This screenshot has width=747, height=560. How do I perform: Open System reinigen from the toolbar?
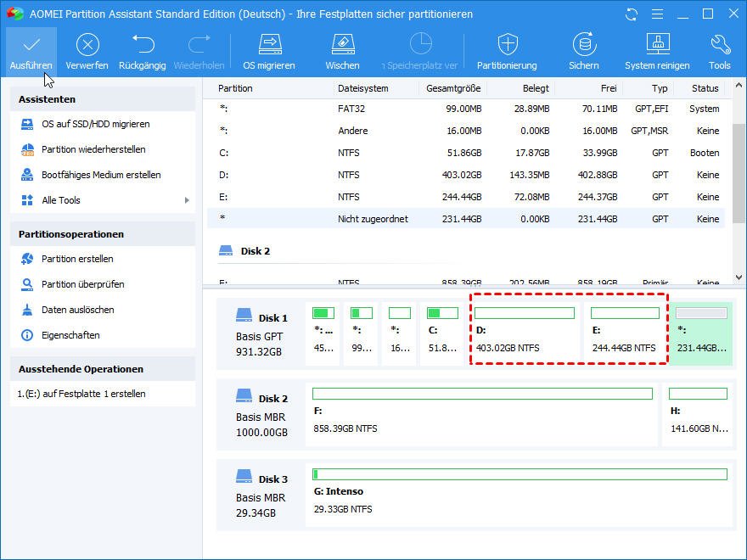point(657,45)
